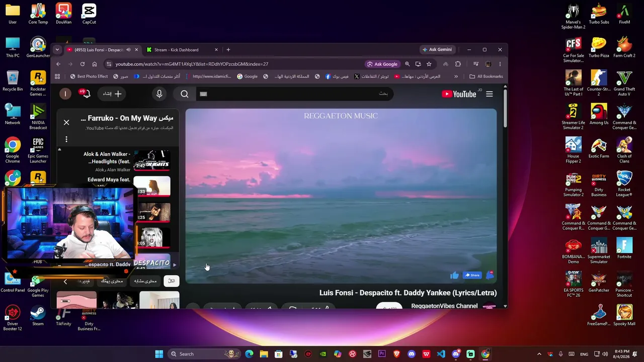The height and width of the screenshot is (362, 644).
Task: Click ENG language indicator
Action: pos(584,354)
